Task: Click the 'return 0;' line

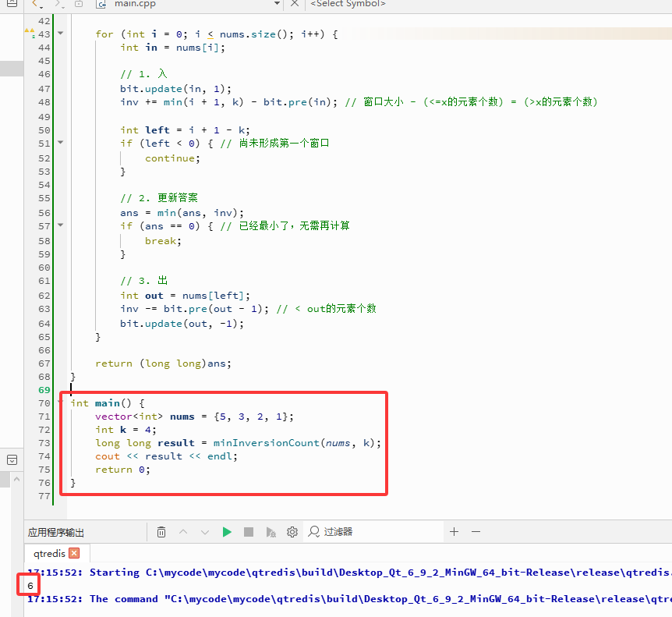Action: (122, 470)
